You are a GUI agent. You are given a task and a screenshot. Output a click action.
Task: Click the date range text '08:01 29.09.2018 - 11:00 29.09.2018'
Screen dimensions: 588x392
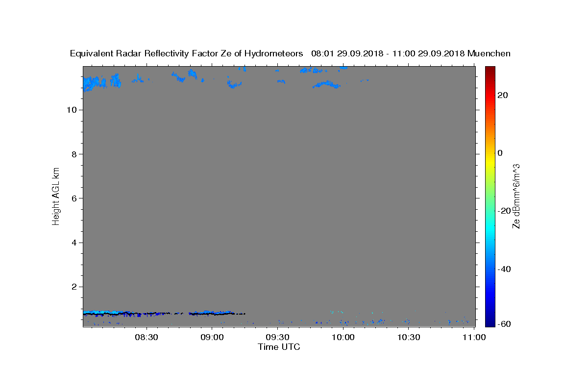click(388, 53)
